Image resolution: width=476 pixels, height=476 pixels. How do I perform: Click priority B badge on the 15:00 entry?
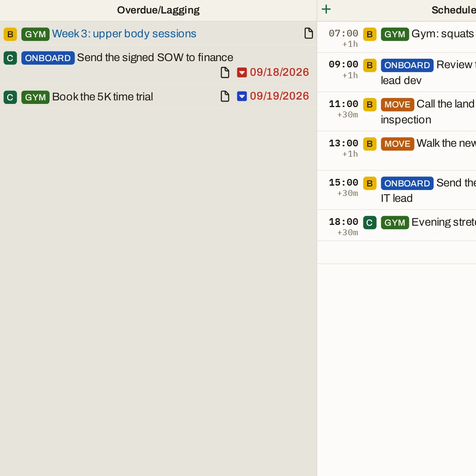(370, 183)
